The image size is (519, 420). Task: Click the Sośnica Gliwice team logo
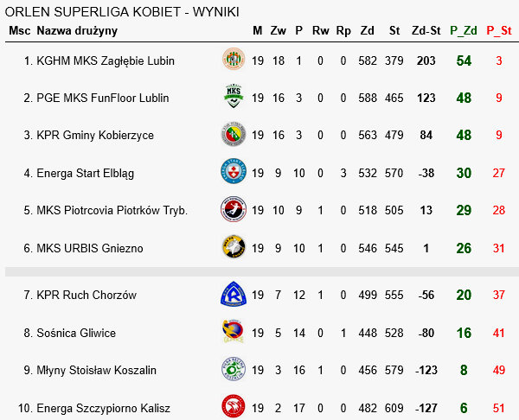[234, 333]
